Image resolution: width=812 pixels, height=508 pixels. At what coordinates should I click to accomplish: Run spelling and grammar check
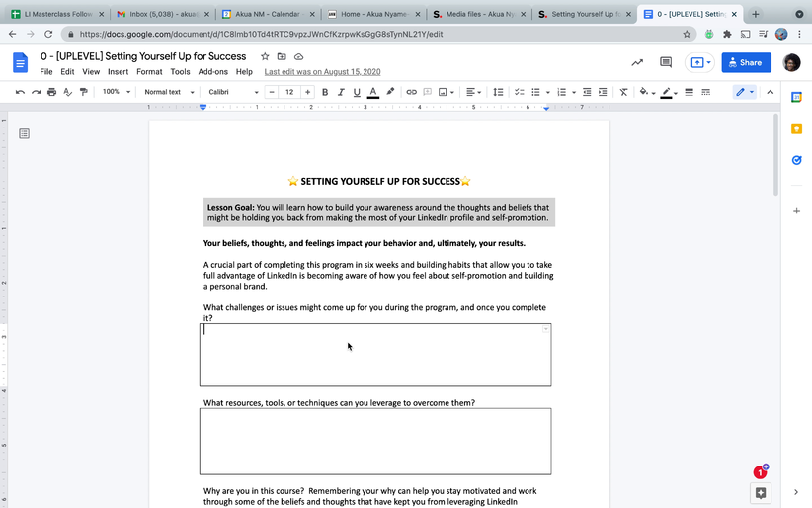point(68,92)
